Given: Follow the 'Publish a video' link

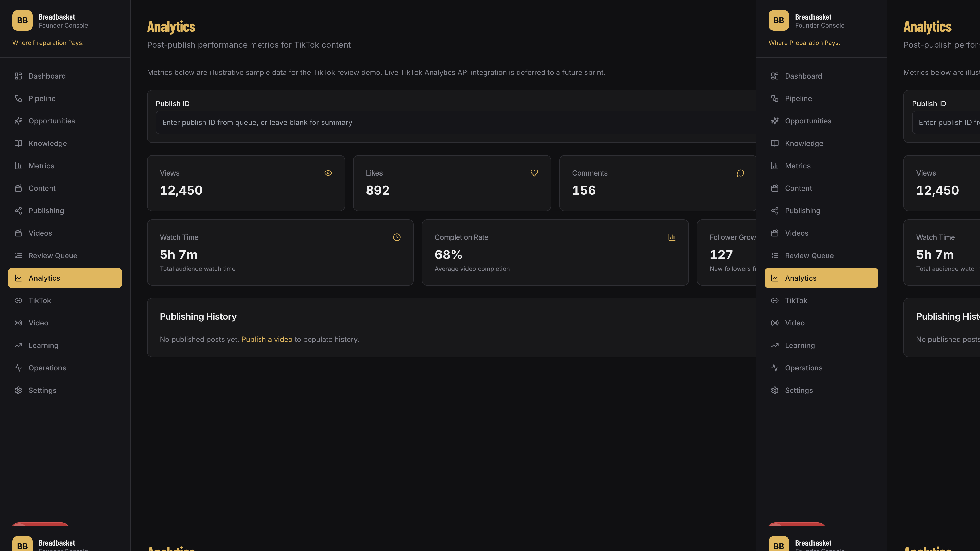Looking at the screenshot, I should [x=267, y=339].
